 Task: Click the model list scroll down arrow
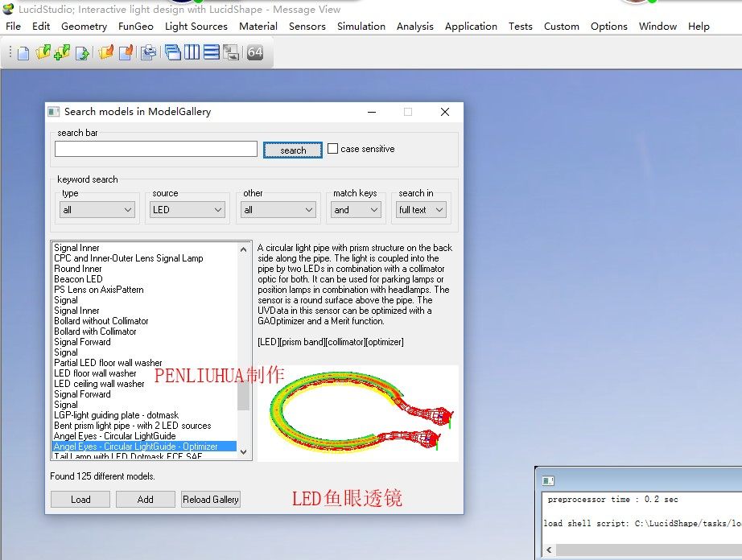click(x=243, y=451)
